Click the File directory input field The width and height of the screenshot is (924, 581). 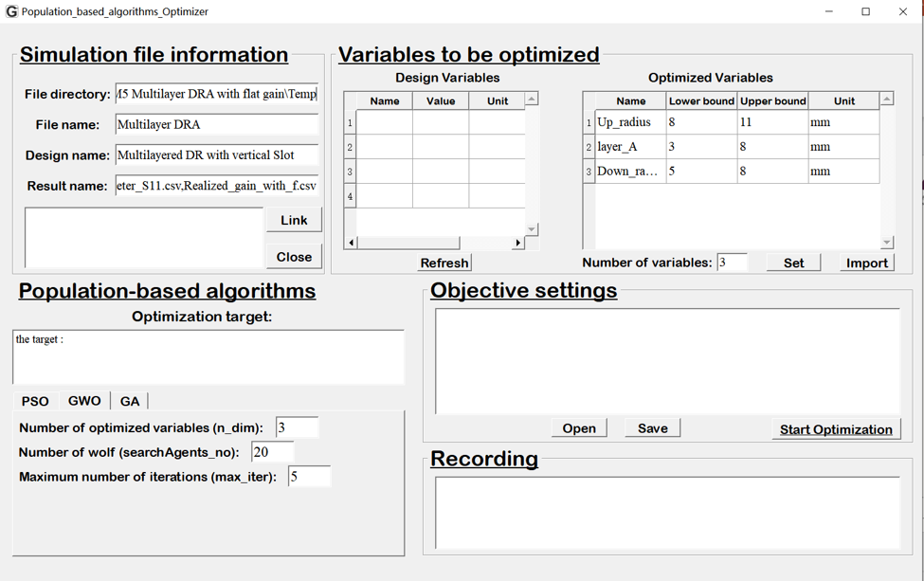pyautogui.click(x=217, y=94)
